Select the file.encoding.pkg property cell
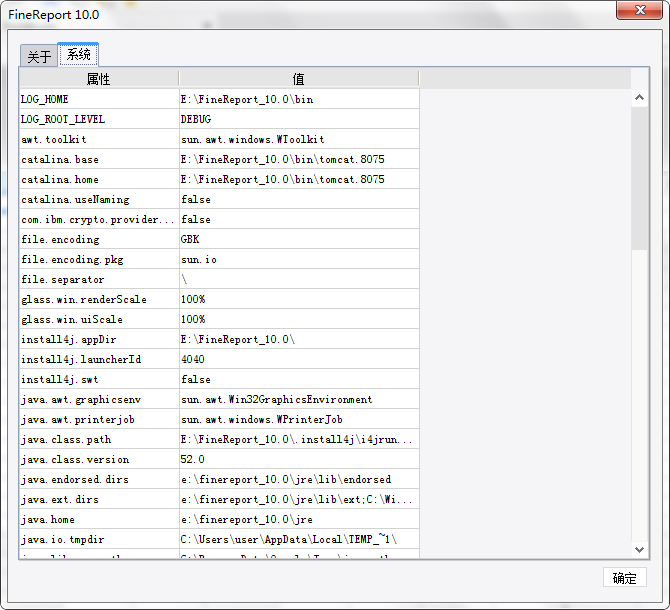670x610 pixels. point(99,259)
